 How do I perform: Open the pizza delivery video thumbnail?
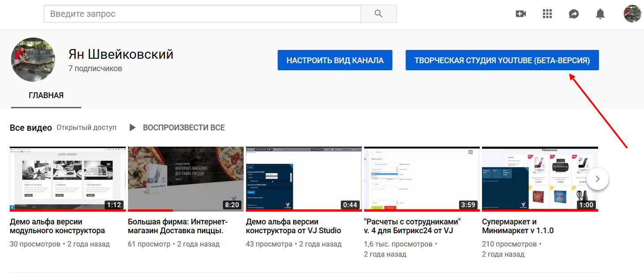pyautogui.click(x=186, y=179)
